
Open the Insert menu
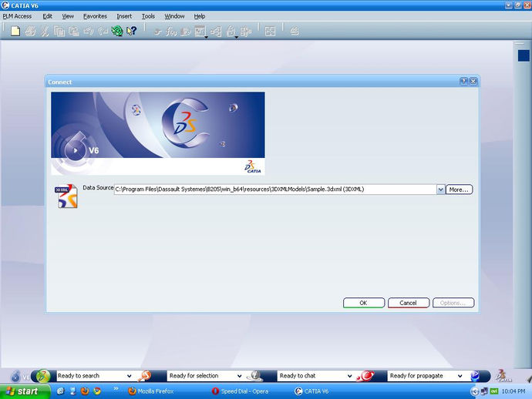[124, 16]
